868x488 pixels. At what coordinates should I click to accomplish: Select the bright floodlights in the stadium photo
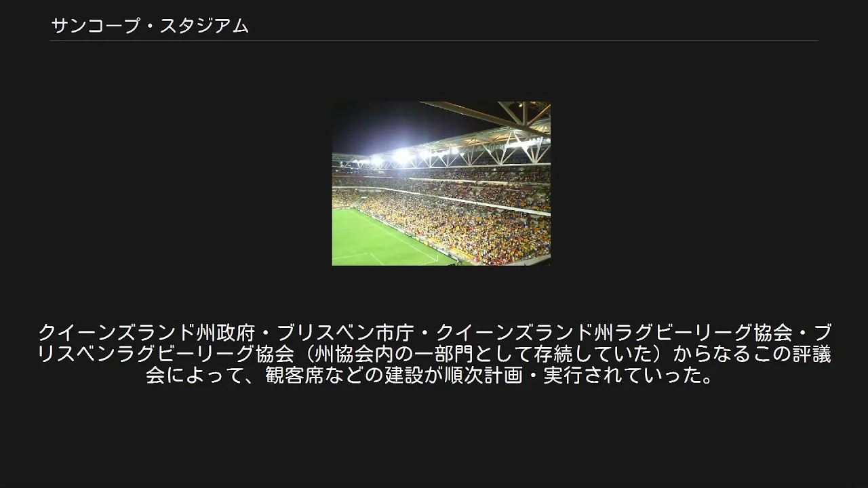pyautogui.click(x=401, y=157)
